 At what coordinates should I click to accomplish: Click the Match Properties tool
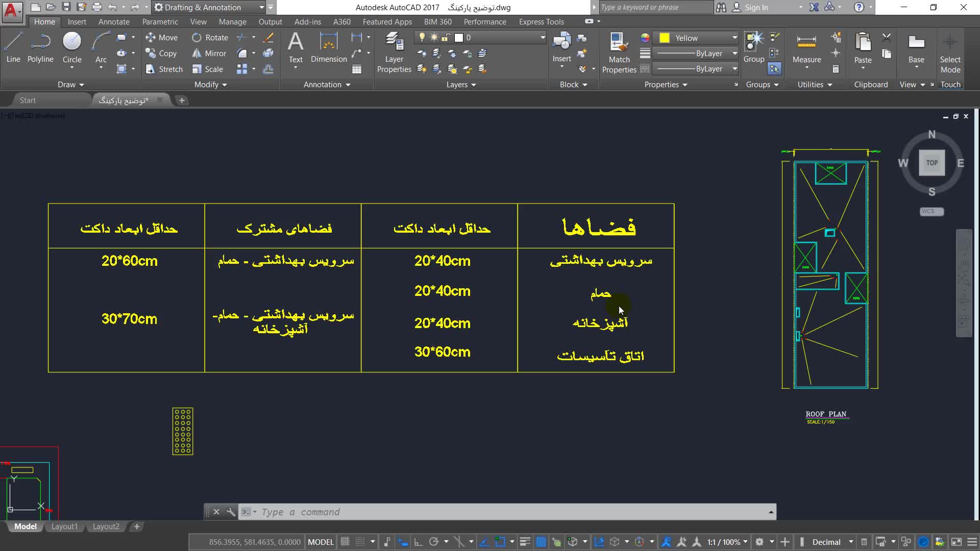click(x=619, y=52)
